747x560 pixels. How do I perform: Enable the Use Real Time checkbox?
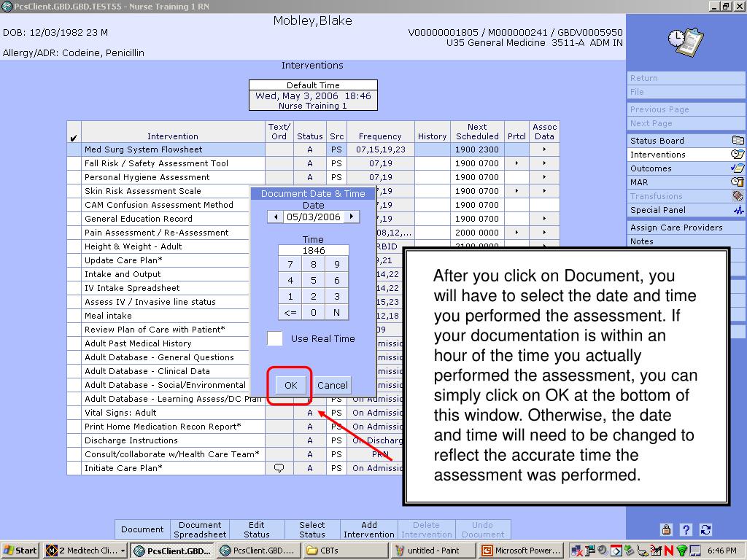[x=275, y=338]
